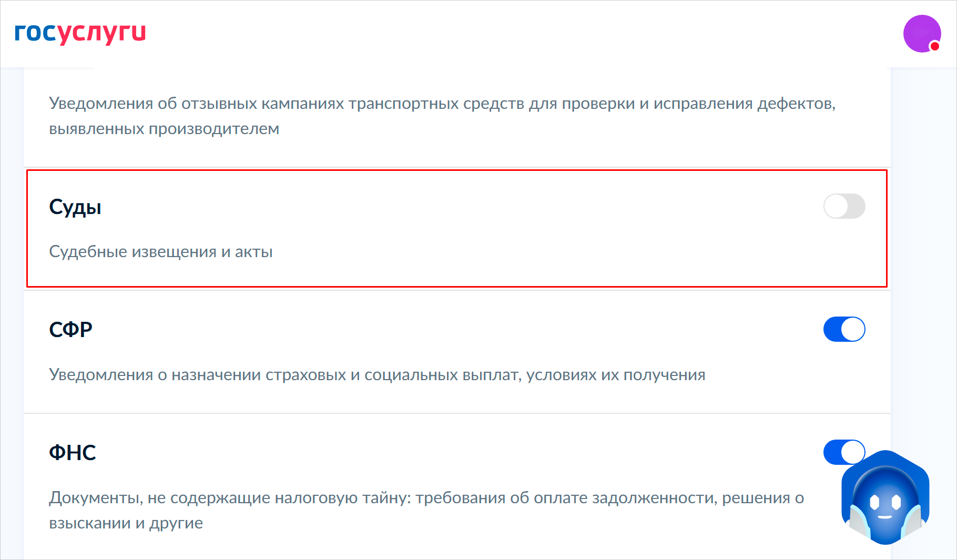The width and height of the screenshot is (957, 560).
Task: Open the Gosuslugi home logo
Action: pos(80,33)
